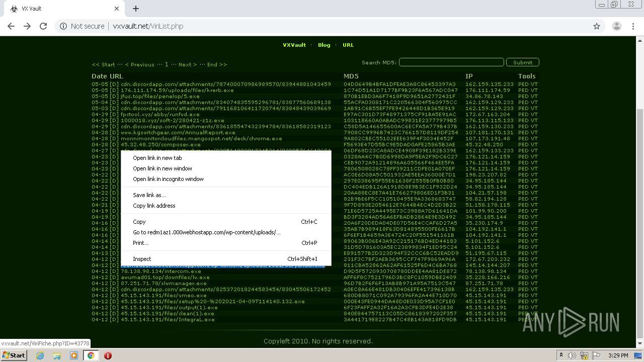
Task: Open File Explorer from the taskbar
Action: tap(57, 355)
